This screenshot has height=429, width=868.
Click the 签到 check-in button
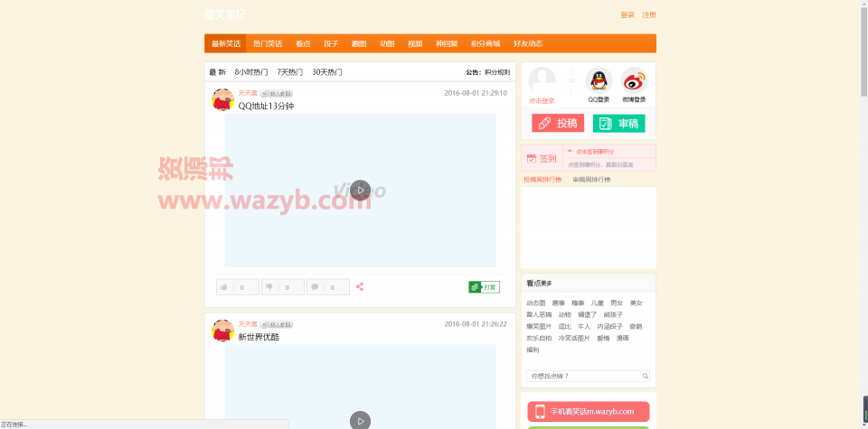542,159
